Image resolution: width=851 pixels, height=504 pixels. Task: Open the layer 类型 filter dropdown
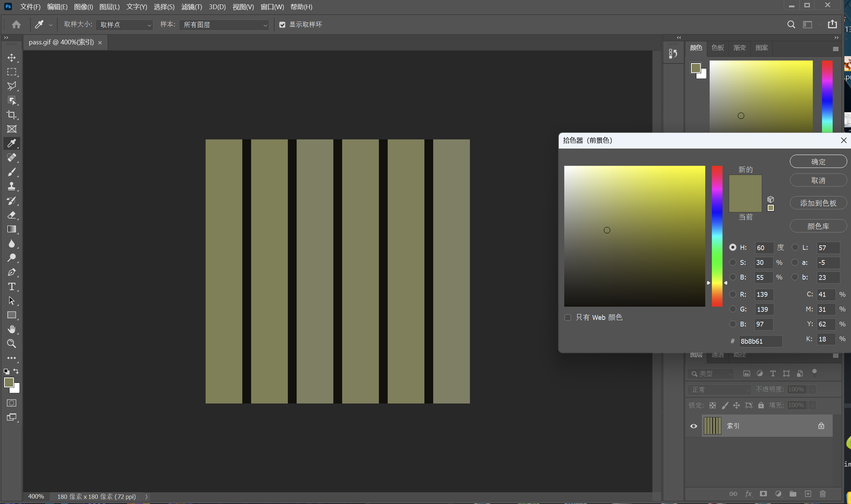[711, 374]
